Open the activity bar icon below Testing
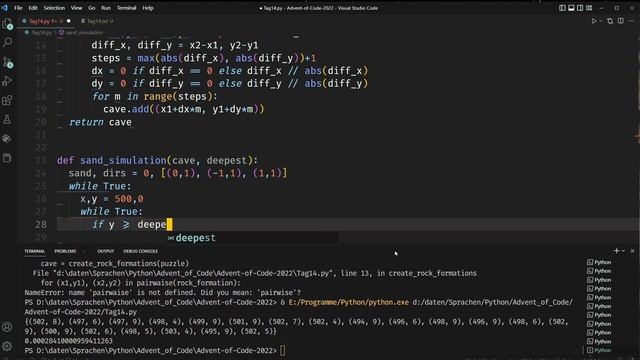This screenshot has height=360, width=640. (x=7, y=139)
